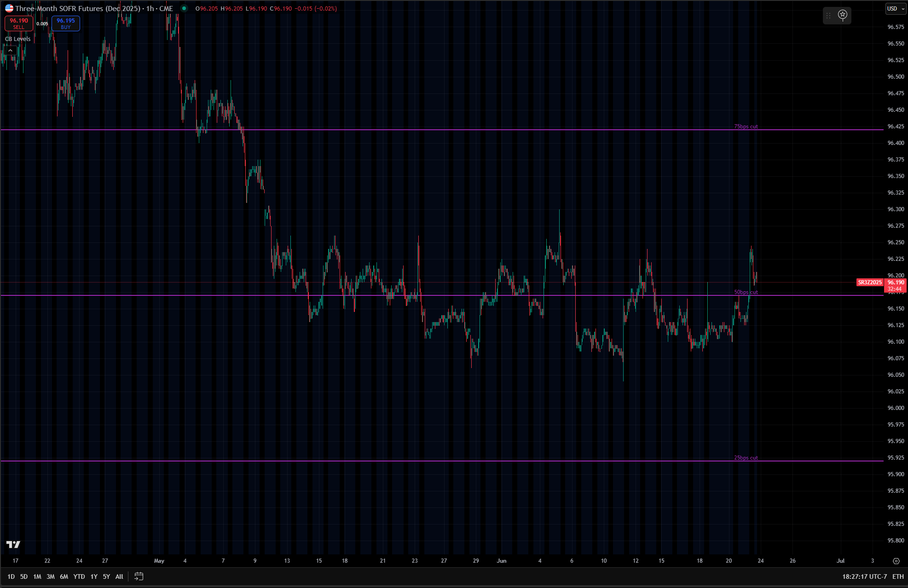Select the 50bps cut line label

[746, 292]
